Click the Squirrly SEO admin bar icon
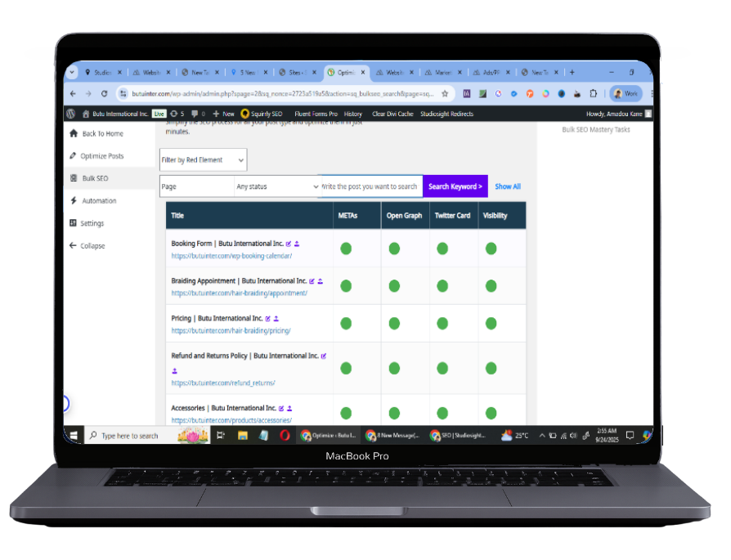Image resolution: width=731 pixels, height=560 pixels. click(244, 114)
